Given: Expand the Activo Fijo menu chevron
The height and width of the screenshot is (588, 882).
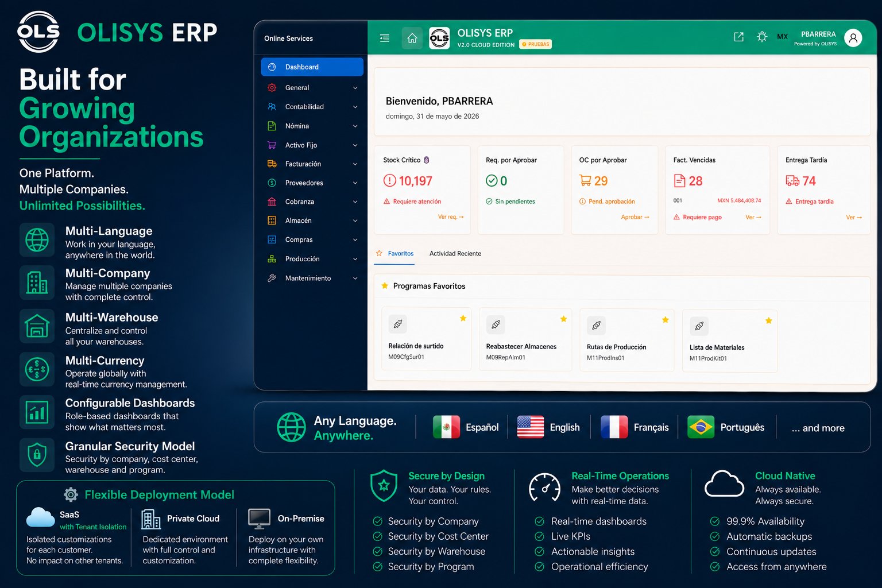Looking at the screenshot, I should click(355, 145).
